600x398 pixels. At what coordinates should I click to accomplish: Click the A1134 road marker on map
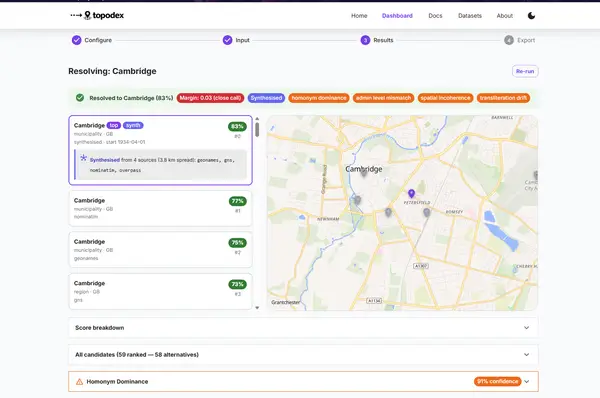[x=374, y=300]
